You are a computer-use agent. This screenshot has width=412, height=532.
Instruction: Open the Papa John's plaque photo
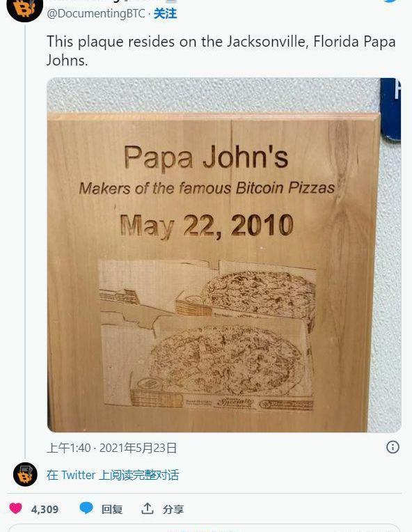point(224,255)
